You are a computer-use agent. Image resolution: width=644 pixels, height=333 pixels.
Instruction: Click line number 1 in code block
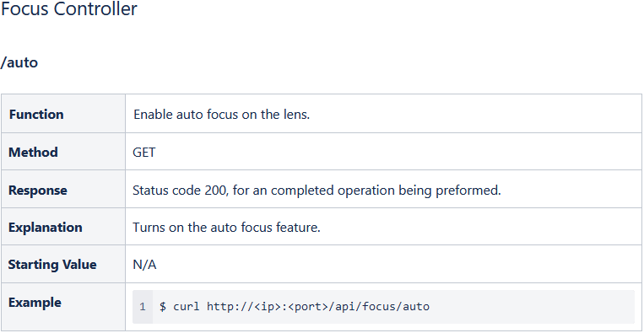[x=142, y=307]
